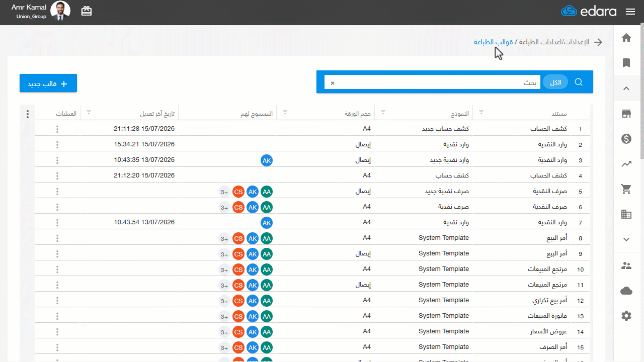
Task: Click the AA avatar in row 14
Action: point(267,332)
